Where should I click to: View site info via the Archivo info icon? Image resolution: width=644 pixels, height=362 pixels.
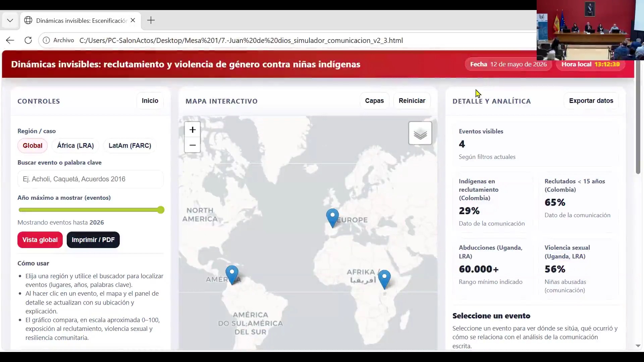coord(46,40)
